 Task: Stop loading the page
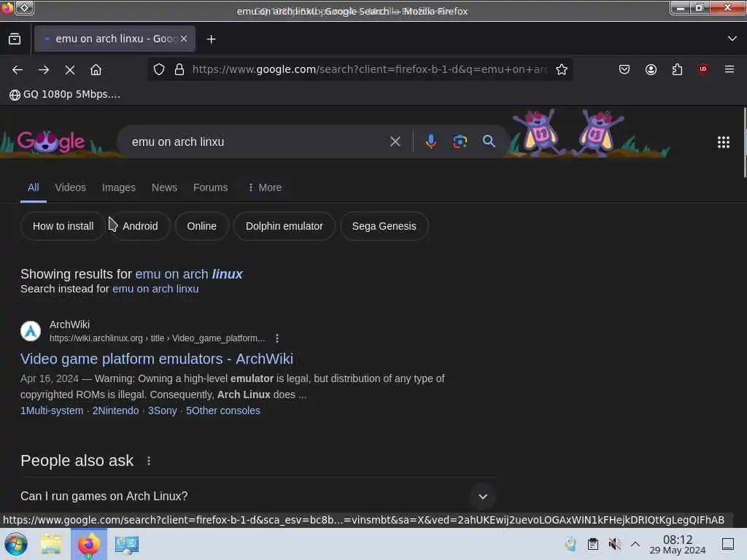click(70, 70)
